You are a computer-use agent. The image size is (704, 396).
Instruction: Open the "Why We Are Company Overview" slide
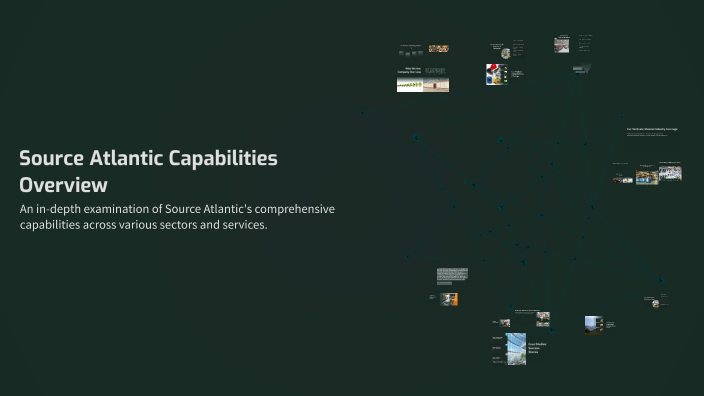click(422, 79)
